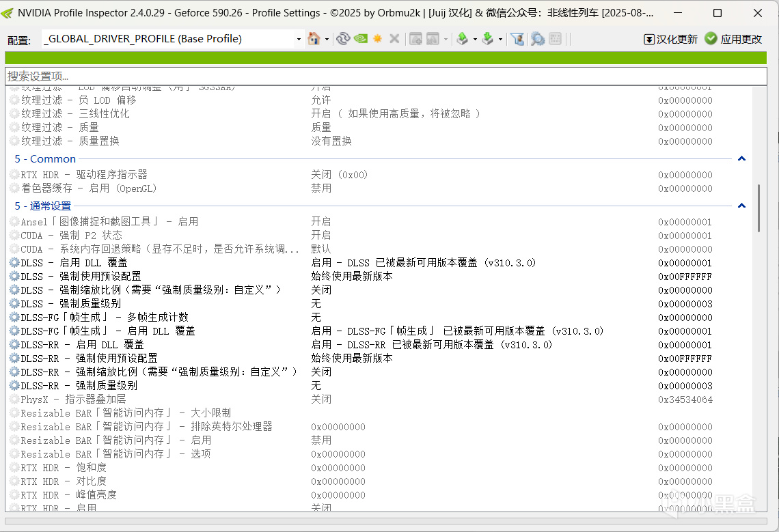This screenshot has width=779, height=532.
Task: Click the NVIDIA Profile Inspector title icon
Action: [8, 13]
